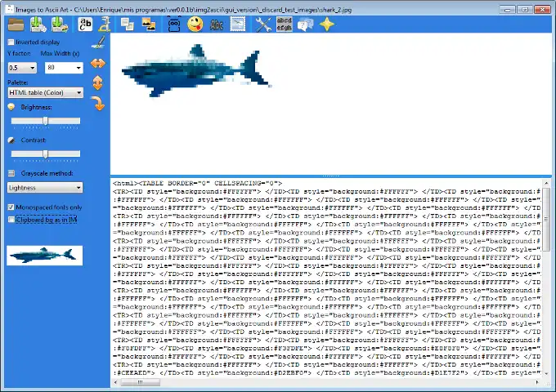Viewport: 556px width, 392px height.
Task: Click the Contrast slider handle
Action: click(x=46, y=154)
